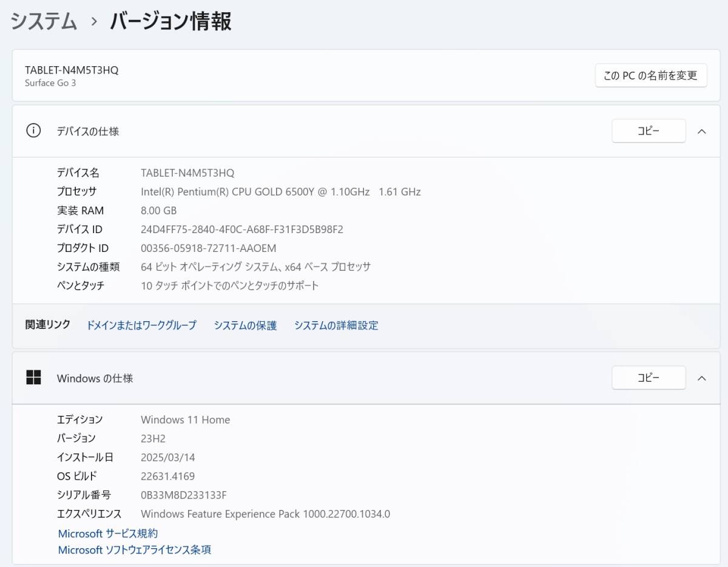Collapse the Windows の仕様 section chevron
The image size is (728, 567).
[x=702, y=378]
